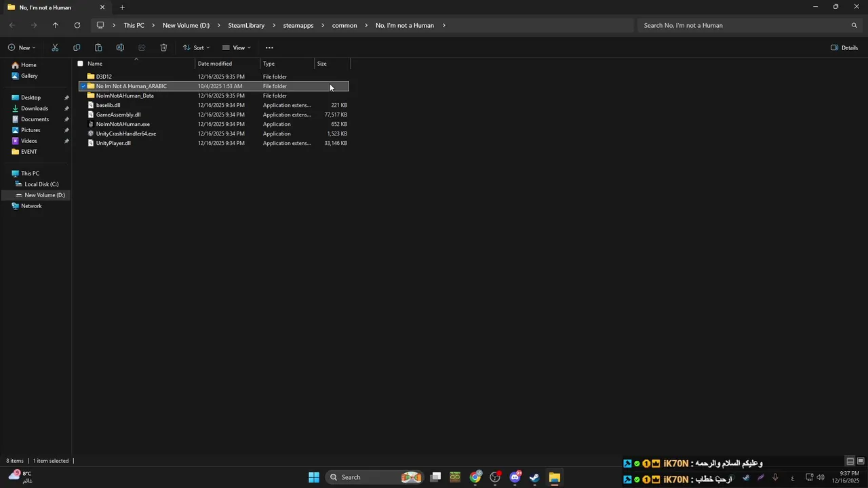868x488 pixels.
Task: Open the Sort dropdown menu
Action: point(196,47)
